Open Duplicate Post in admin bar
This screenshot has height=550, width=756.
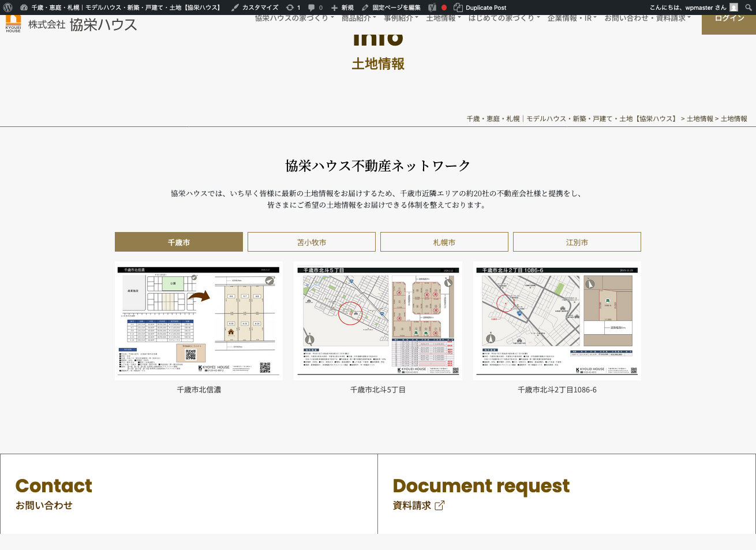click(x=480, y=8)
